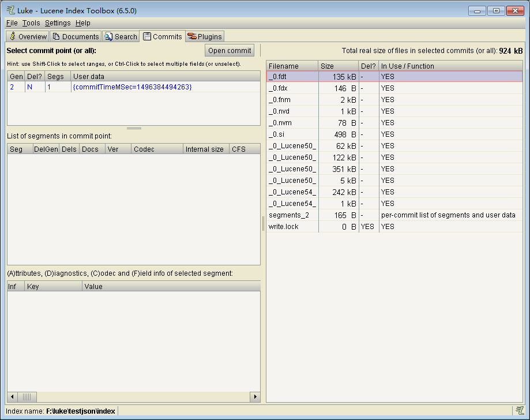Select the _0_Lucene50_ file sized 62 kB

(x=394, y=146)
